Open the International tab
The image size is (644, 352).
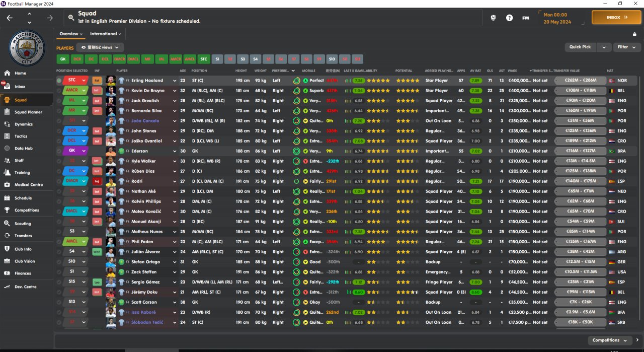[x=106, y=34]
